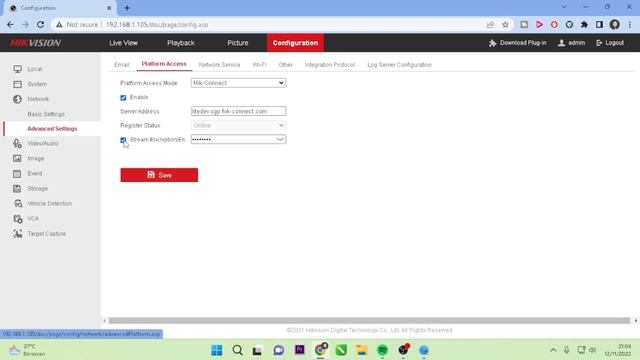Click the Image icon in sidebar
640x360 pixels.
point(18,158)
